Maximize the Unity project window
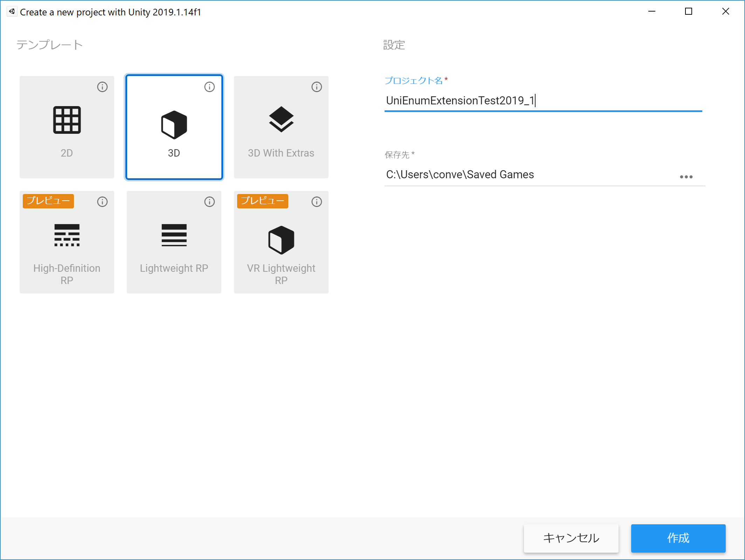 (x=688, y=12)
